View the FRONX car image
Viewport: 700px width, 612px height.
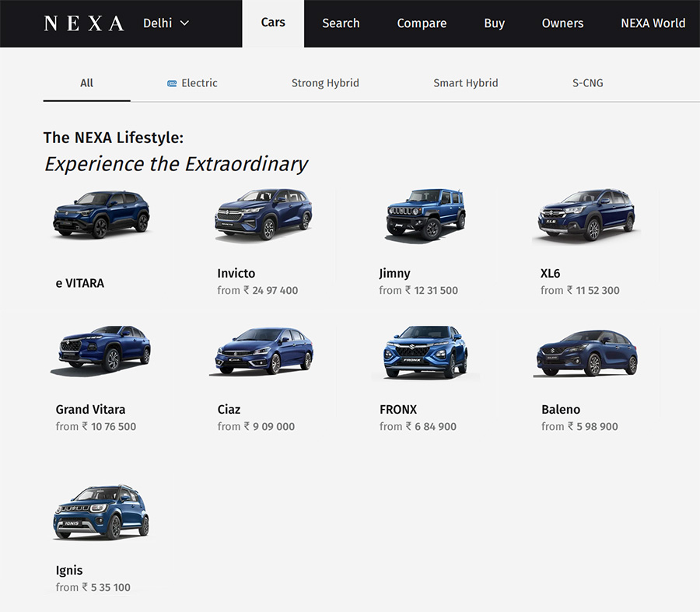[x=425, y=351]
